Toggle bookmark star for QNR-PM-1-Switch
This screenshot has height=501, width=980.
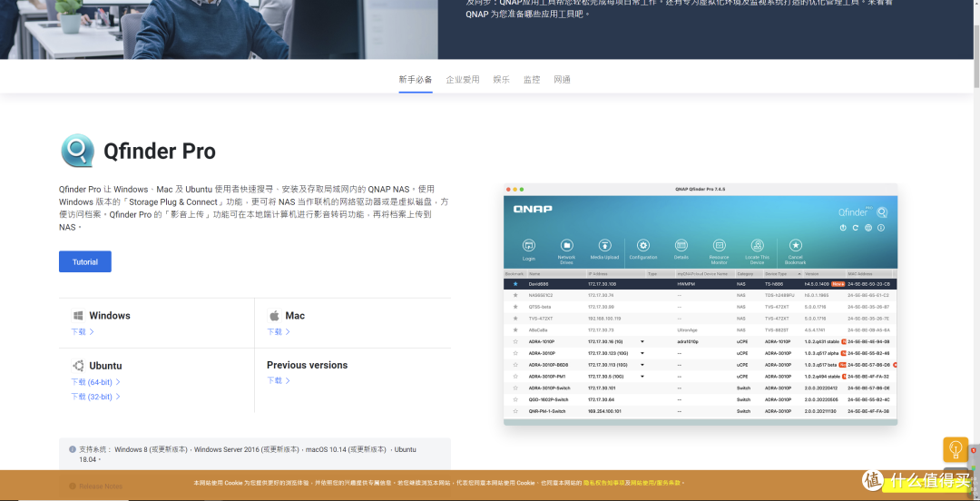pyautogui.click(x=515, y=411)
